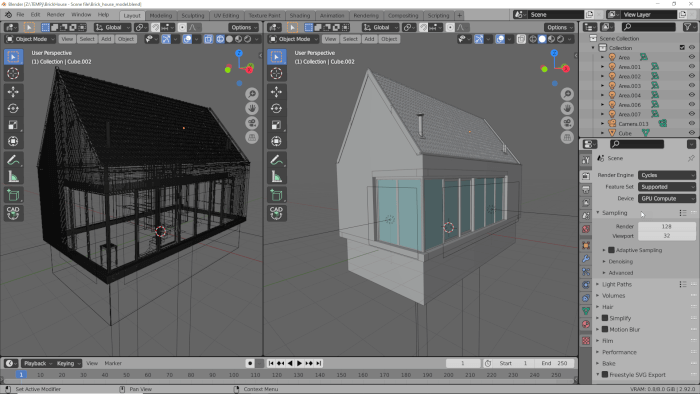Select the Annotate tool in left viewport
700x394 pixels.
pyautogui.click(x=13, y=160)
